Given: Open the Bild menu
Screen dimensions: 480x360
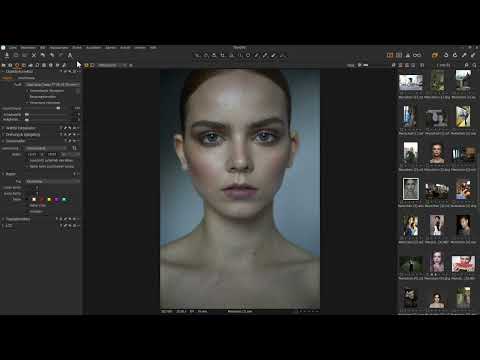Looking at the screenshot, I should [42, 47].
